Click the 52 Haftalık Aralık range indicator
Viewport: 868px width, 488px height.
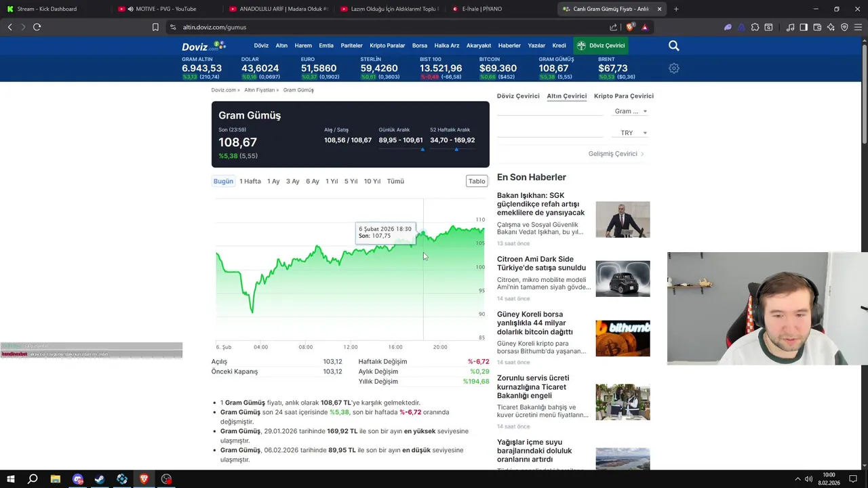click(x=452, y=149)
